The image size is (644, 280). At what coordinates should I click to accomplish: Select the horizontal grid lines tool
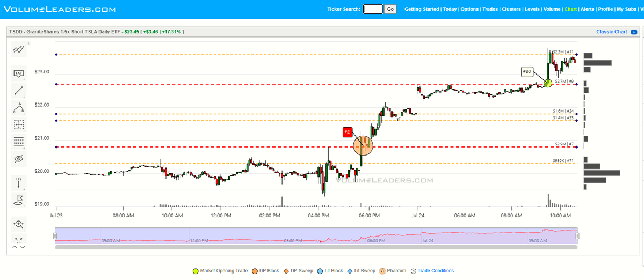(18, 142)
